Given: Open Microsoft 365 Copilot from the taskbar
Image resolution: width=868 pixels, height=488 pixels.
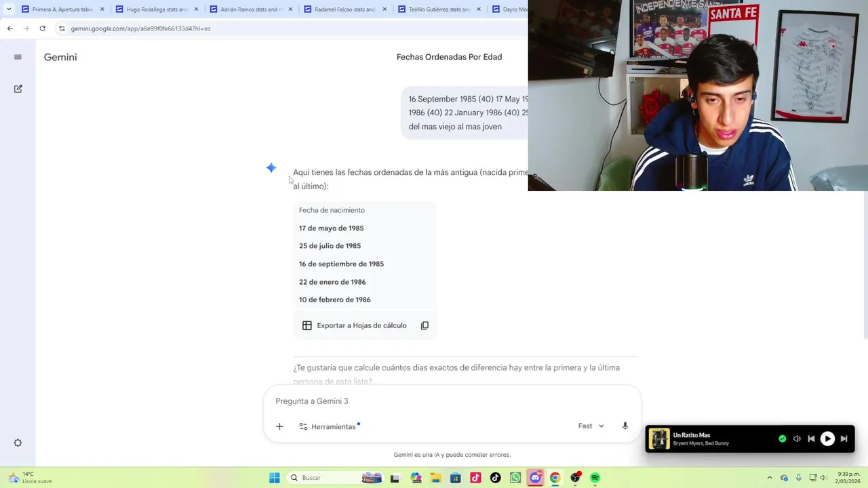Looking at the screenshot, I should [x=416, y=478].
